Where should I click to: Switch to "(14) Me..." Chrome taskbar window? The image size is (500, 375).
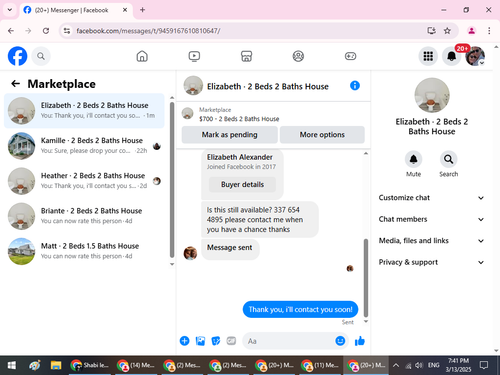(136, 365)
